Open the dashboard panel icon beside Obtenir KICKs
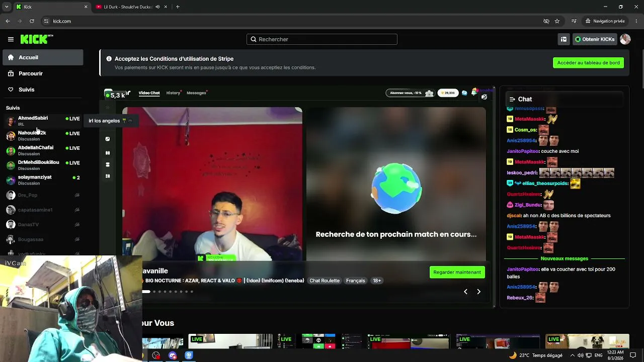The width and height of the screenshot is (644, 362). pos(563,39)
